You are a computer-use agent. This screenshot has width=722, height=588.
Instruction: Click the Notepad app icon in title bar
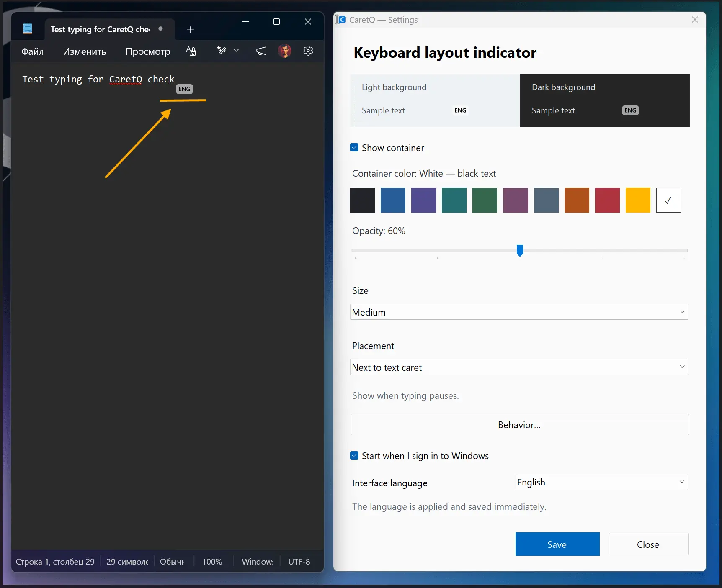pyautogui.click(x=28, y=28)
